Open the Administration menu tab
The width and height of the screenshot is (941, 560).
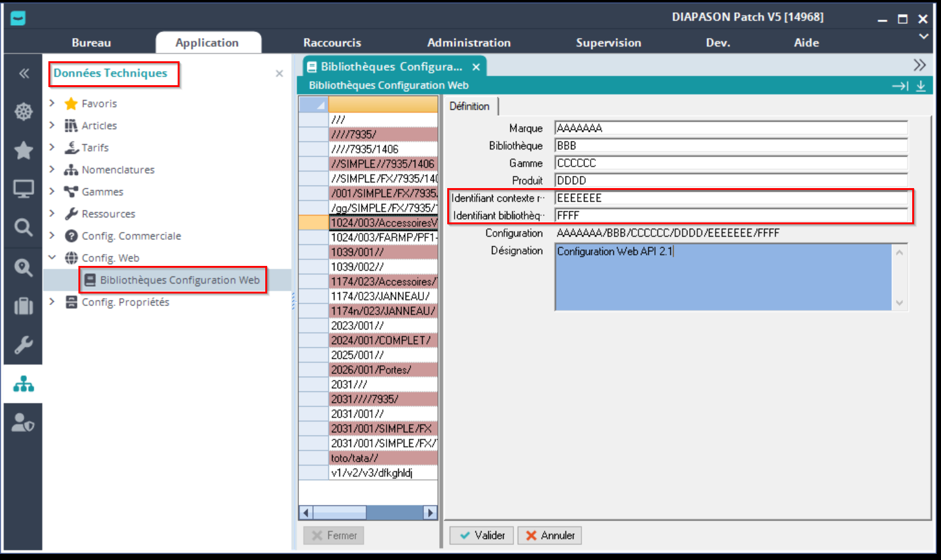(469, 43)
